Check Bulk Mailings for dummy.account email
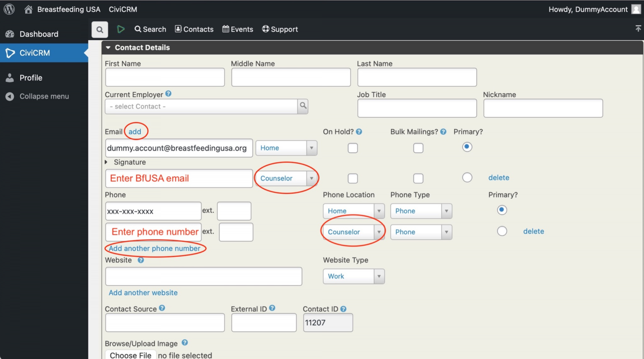This screenshot has width=644, height=359. pyautogui.click(x=418, y=148)
